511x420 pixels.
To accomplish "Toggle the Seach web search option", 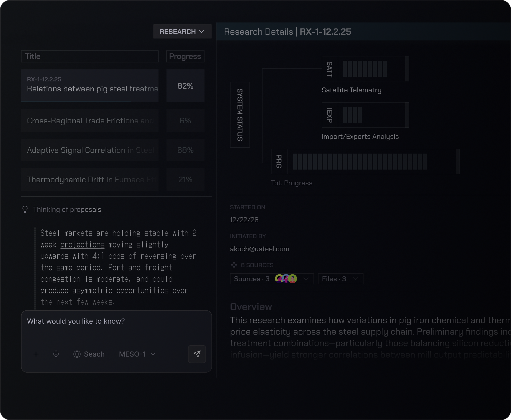I will tap(89, 354).
